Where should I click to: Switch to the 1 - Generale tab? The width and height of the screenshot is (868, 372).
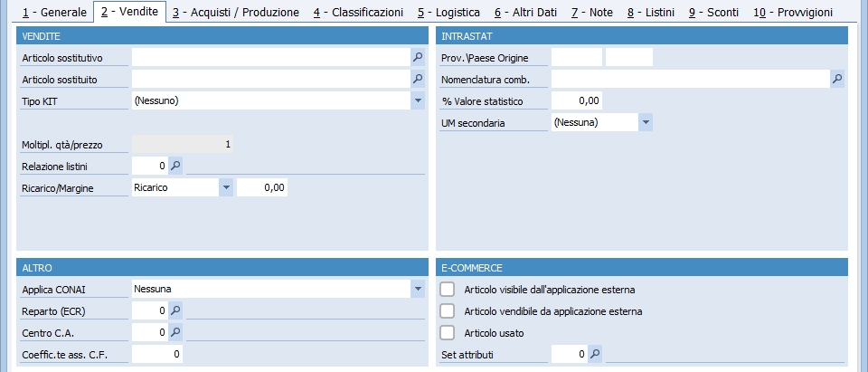point(55,12)
